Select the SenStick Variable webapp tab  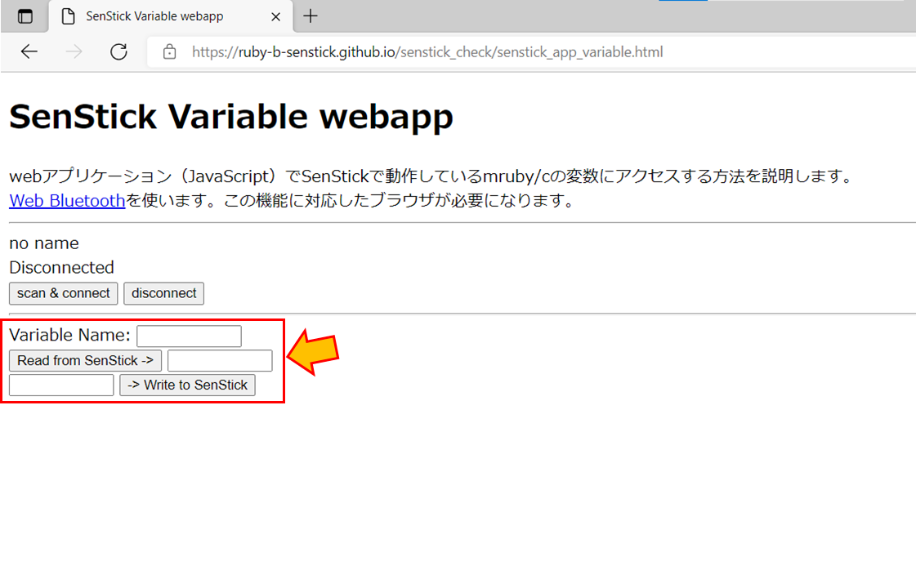coord(155,16)
